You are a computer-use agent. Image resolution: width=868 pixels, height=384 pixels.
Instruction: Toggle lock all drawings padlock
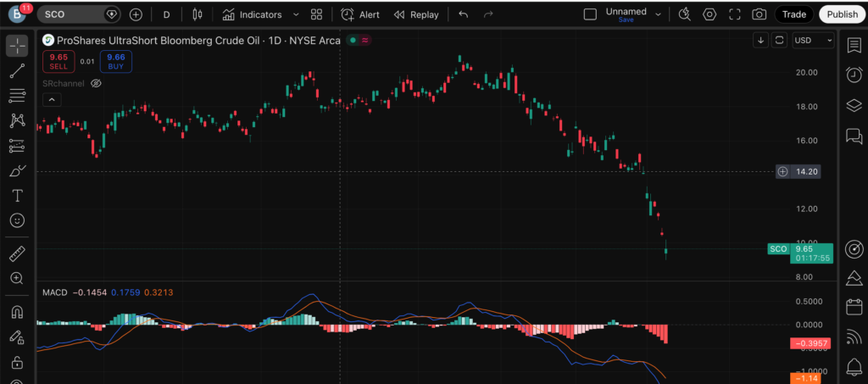point(17,363)
